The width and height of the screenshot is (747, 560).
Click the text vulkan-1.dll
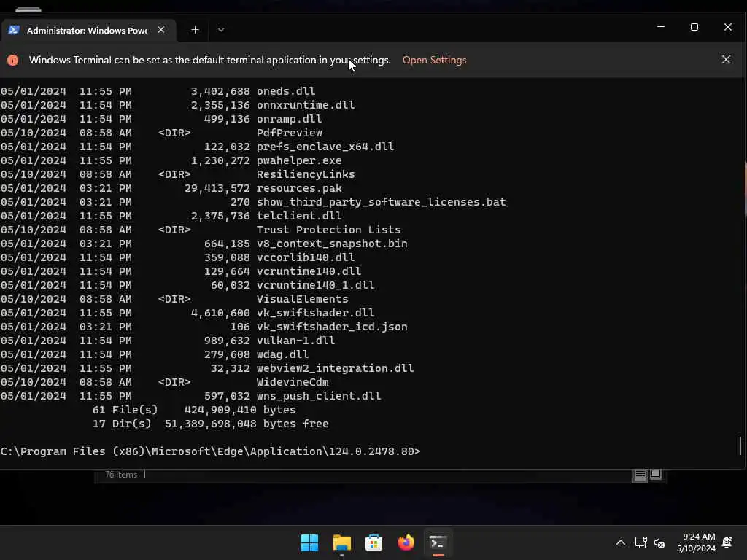(x=296, y=341)
